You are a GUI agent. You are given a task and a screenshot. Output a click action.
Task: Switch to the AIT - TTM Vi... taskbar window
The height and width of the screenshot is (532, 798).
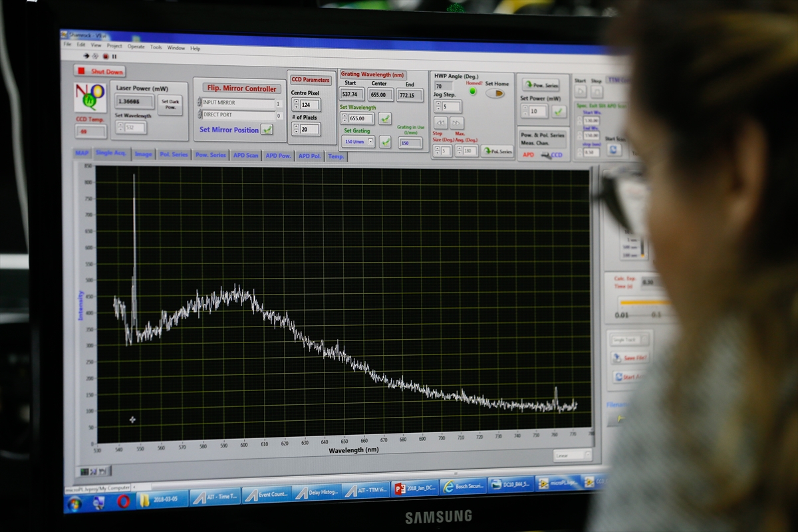click(366, 491)
